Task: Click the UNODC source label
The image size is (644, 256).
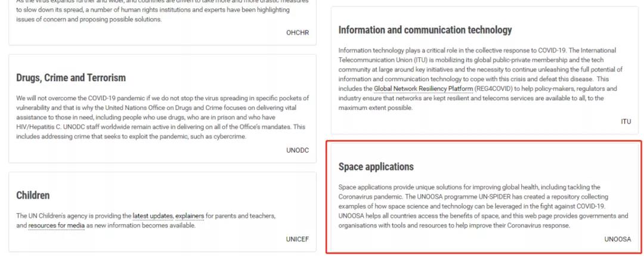Action: pos(298,150)
